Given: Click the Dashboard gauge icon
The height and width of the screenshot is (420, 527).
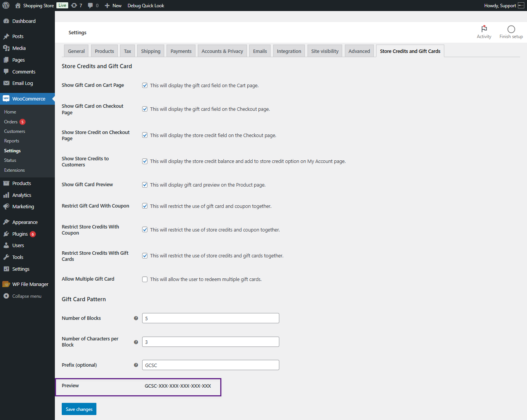Looking at the screenshot, I should 6,21.
